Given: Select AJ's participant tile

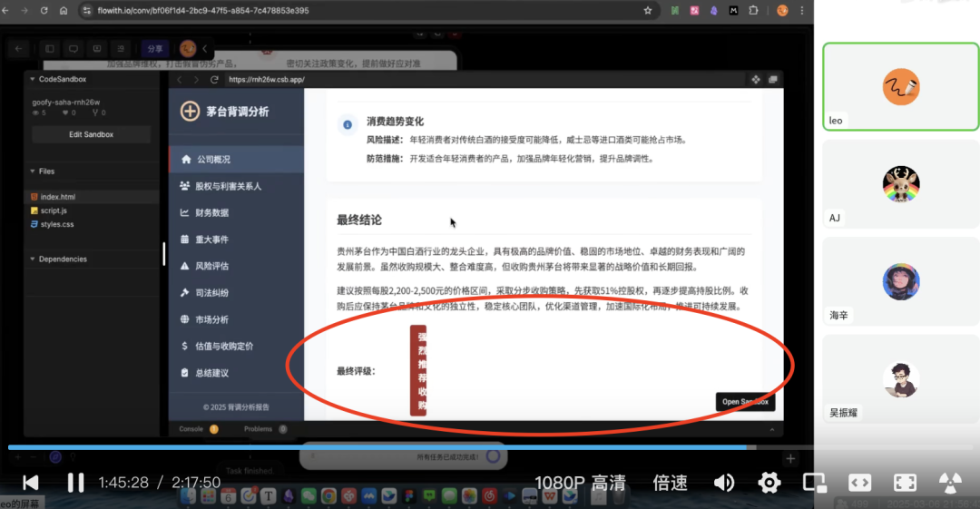Looking at the screenshot, I should point(901,184).
